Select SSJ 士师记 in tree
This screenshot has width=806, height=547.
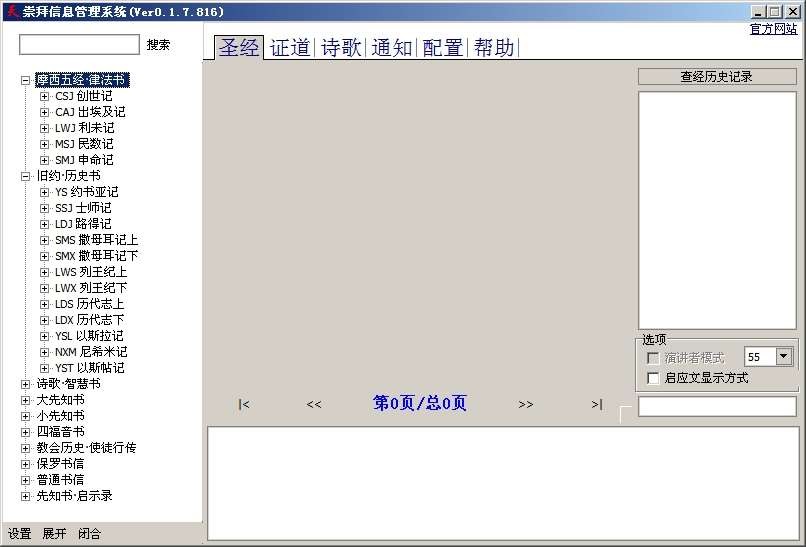point(83,208)
